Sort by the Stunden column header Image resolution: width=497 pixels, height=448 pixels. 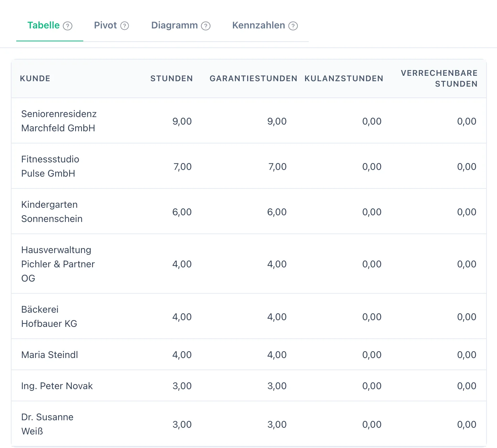pos(172,79)
